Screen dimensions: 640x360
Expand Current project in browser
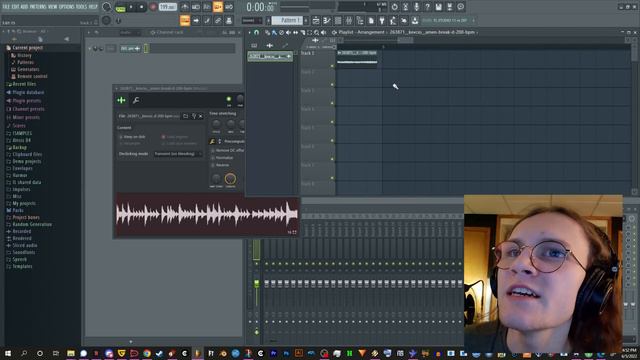pos(27,48)
